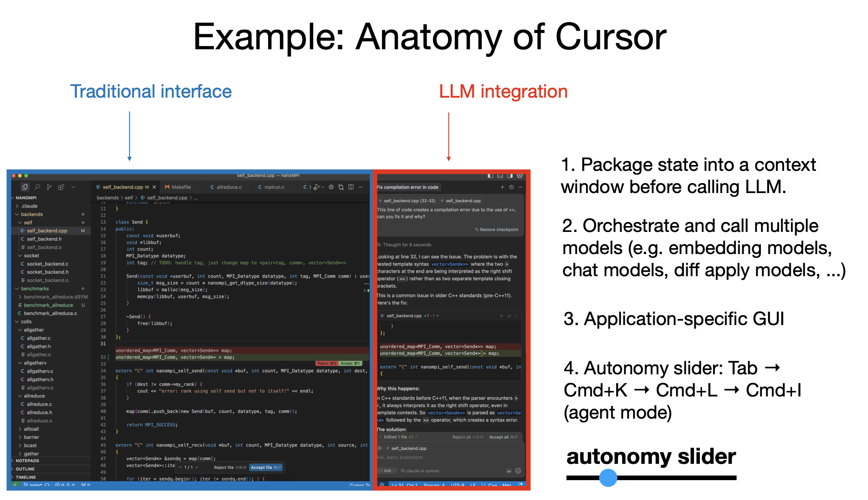Click the backends breadcrumb segment
The width and height of the screenshot is (868, 500).
click(x=108, y=198)
